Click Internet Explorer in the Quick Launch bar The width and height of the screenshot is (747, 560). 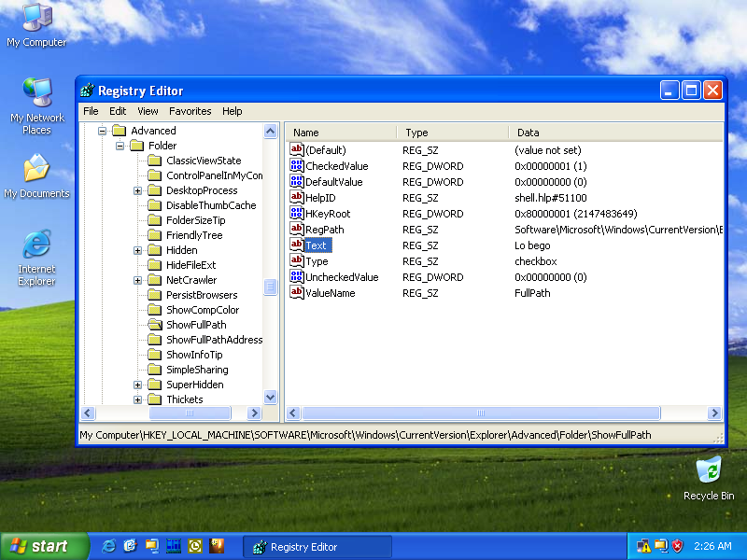pyautogui.click(x=109, y=546)
